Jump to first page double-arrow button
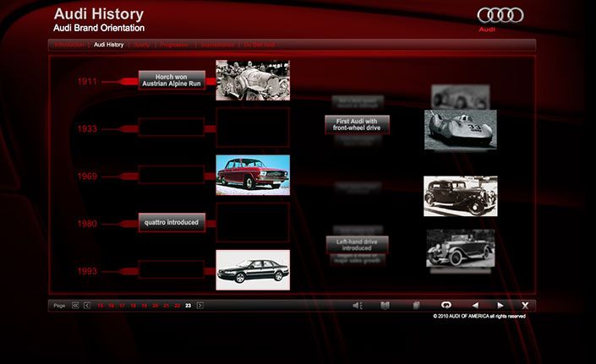The height and width of the screenshot is (364, 596). [x=75, y=306]
